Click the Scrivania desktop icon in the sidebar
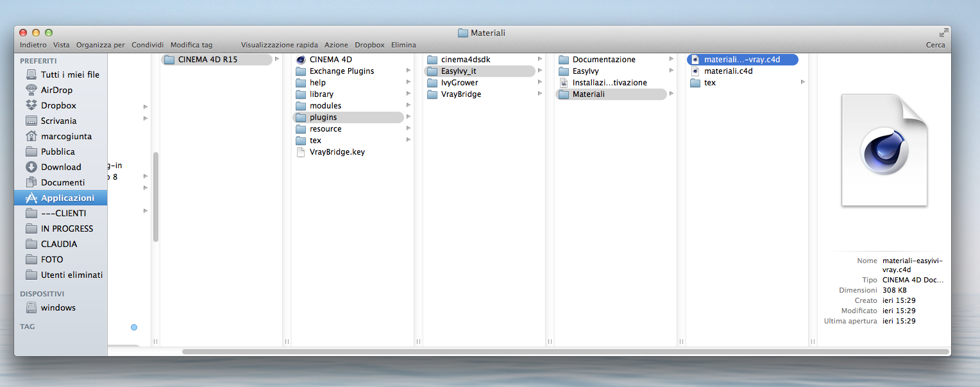Screen dimensions: 980x387 (x=31, y=121)
